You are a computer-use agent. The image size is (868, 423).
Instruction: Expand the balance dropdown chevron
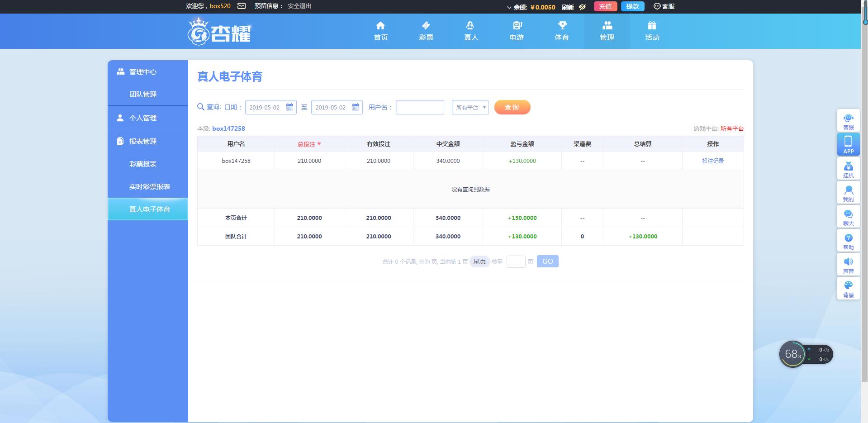509,7
